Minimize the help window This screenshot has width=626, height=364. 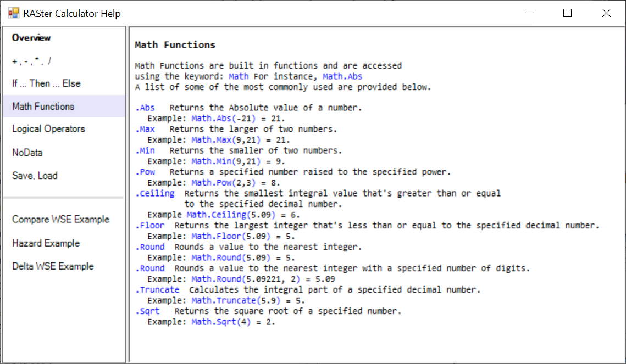tap(529, 13)
